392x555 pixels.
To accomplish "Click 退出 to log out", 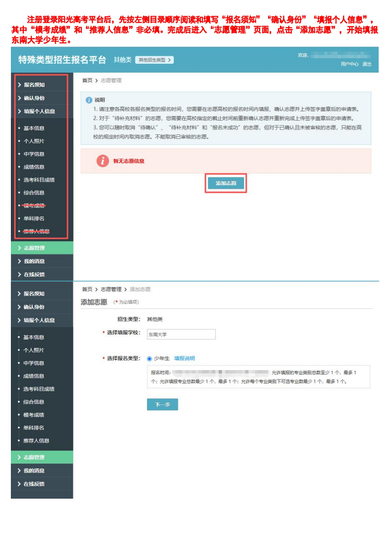I will pyautogui.click(x=366, y=64).
